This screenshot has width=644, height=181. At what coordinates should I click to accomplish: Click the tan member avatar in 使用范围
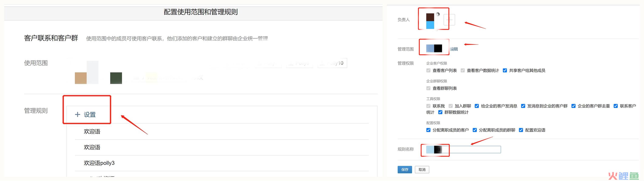[80, 78]
